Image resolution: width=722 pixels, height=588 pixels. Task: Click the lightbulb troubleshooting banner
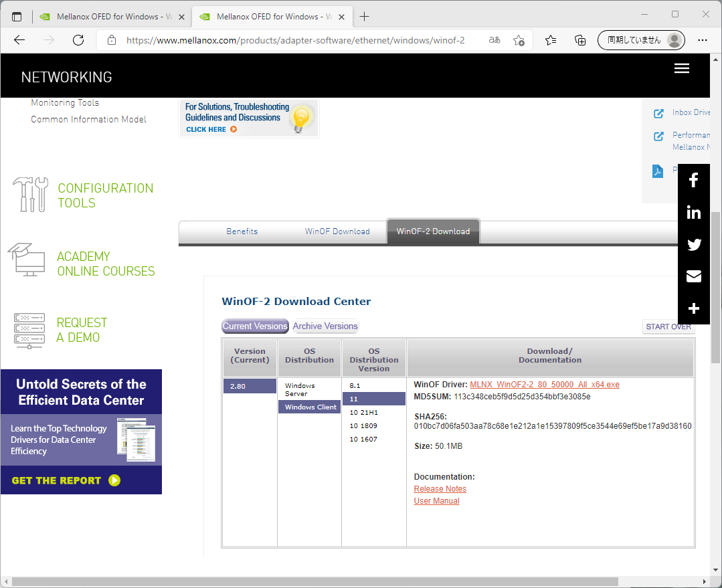coord(249,118)
